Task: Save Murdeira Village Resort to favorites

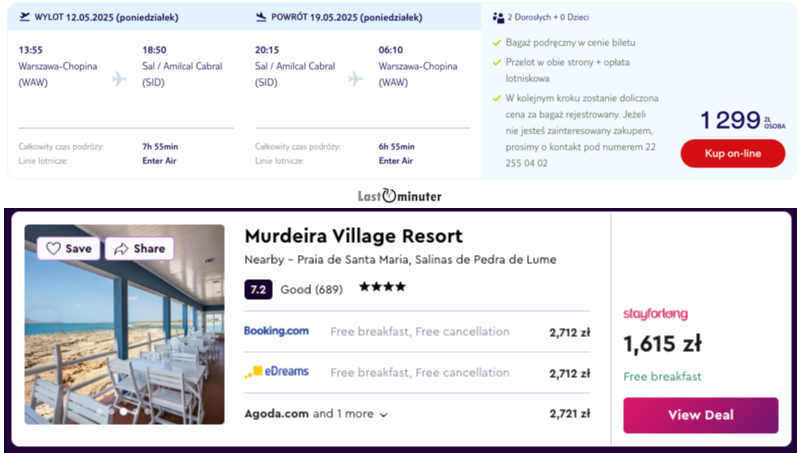Action: (68, 248)
